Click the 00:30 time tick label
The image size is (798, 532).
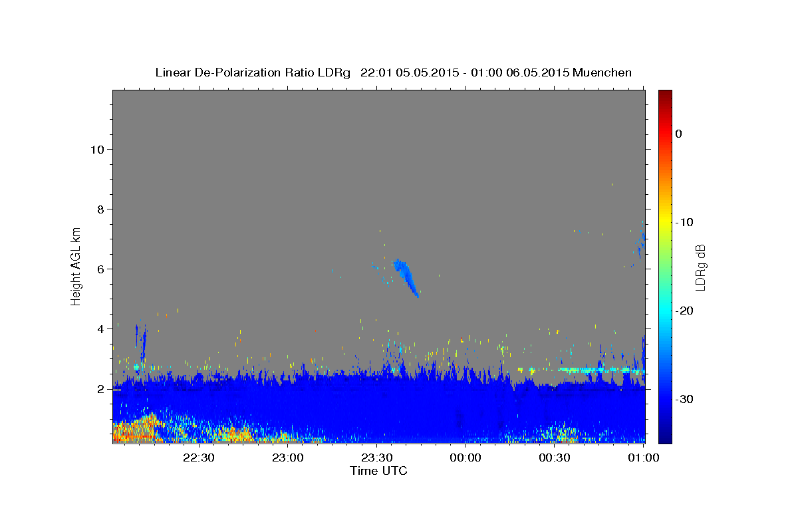click(x=554, y=458)
